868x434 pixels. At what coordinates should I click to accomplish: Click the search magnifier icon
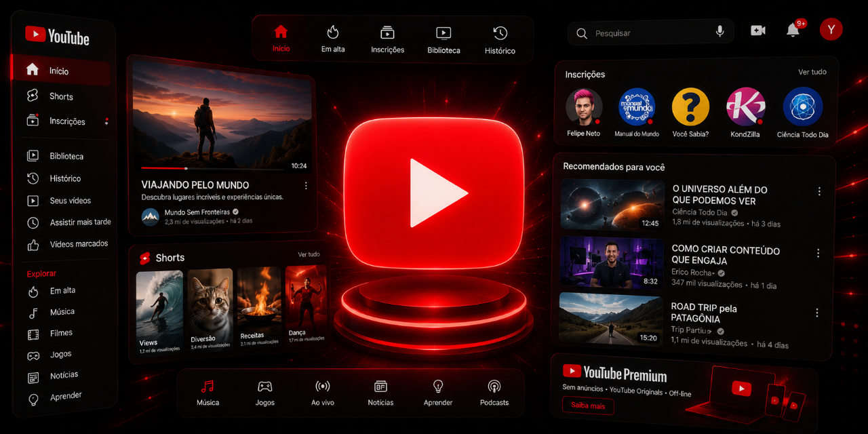(x=582, y=33)
